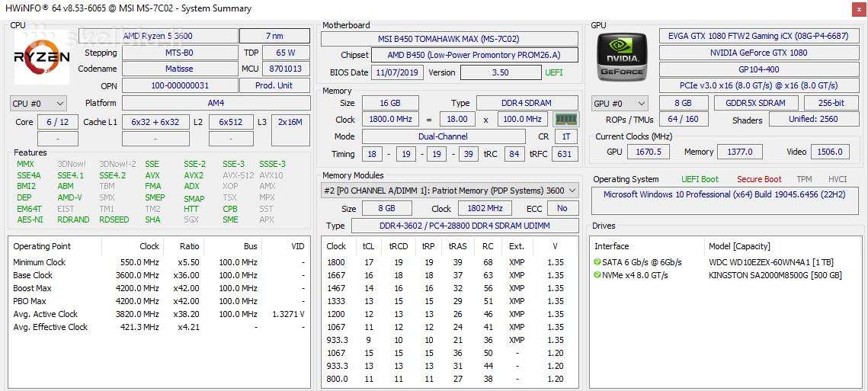Click the GDDR5X SDRAM field
Screen dimensions: 868x391
pyautogui.click(x=756, y=103)
